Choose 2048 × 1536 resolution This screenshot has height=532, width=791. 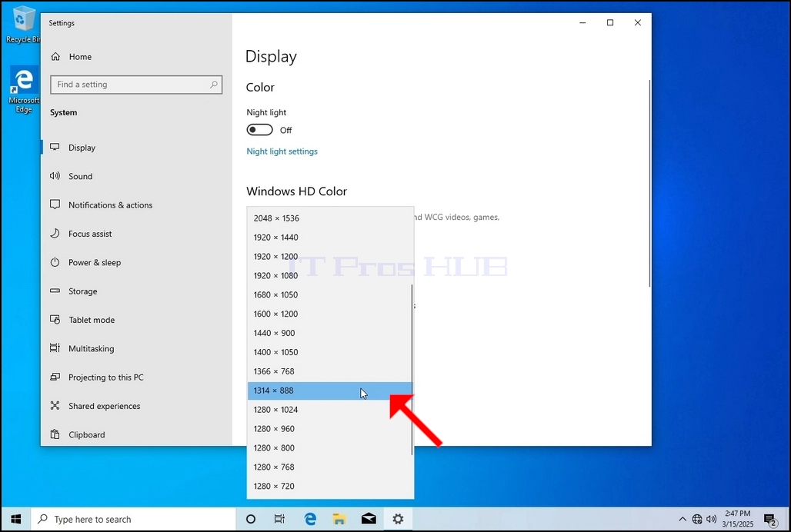tap(330, 218)
